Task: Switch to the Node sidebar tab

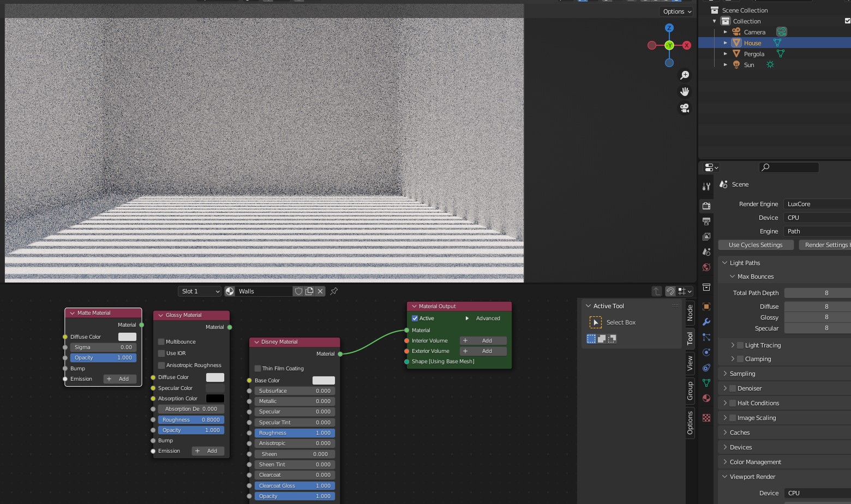Action: click(690, 313)
